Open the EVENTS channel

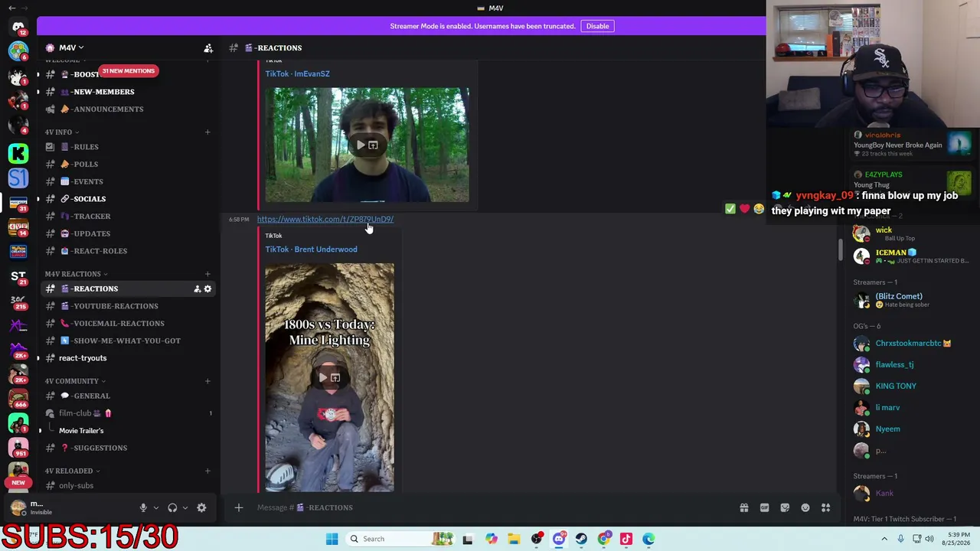[127, 181]
